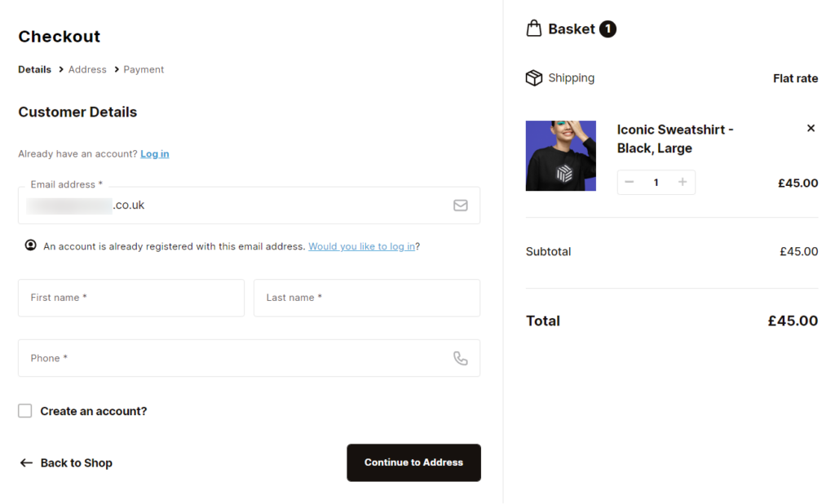
Task: Click the sweatshirt product thumbnail
Action: 560,155
